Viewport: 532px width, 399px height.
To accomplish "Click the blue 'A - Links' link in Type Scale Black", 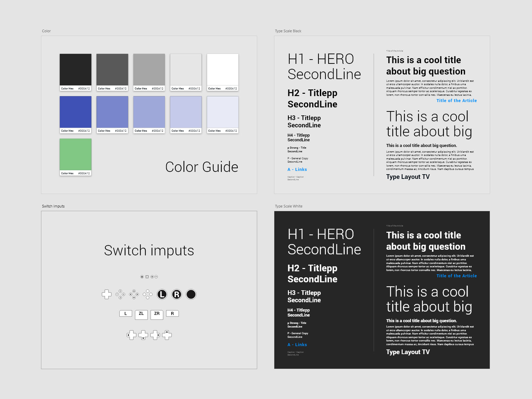I will [297, 170].
